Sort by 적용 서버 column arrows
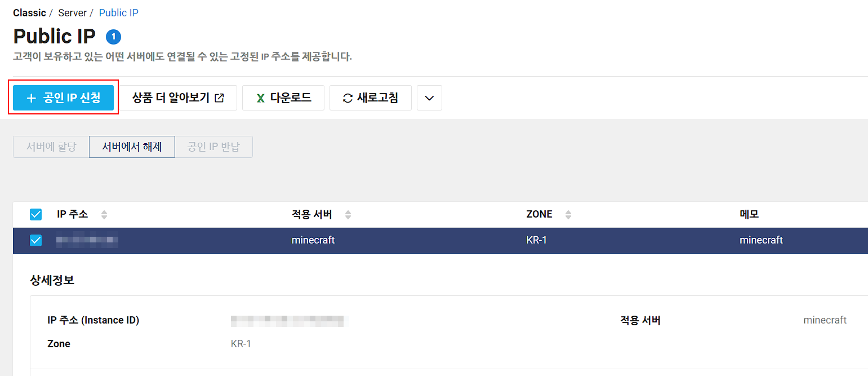 pos(348,215)
